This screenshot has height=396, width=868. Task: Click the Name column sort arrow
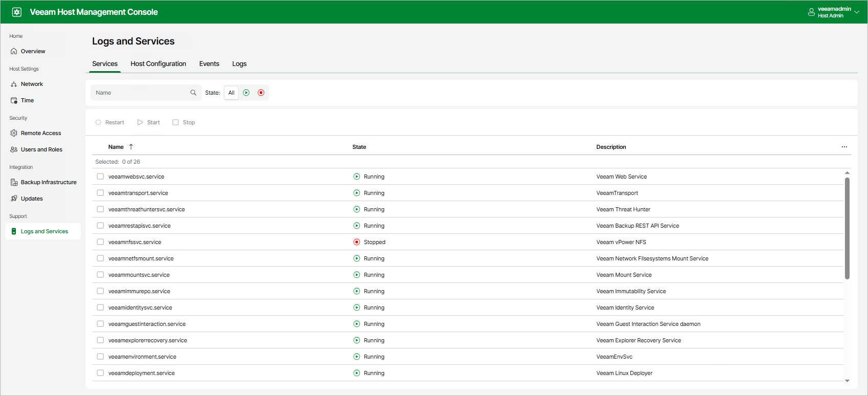(x=131, y=147)
